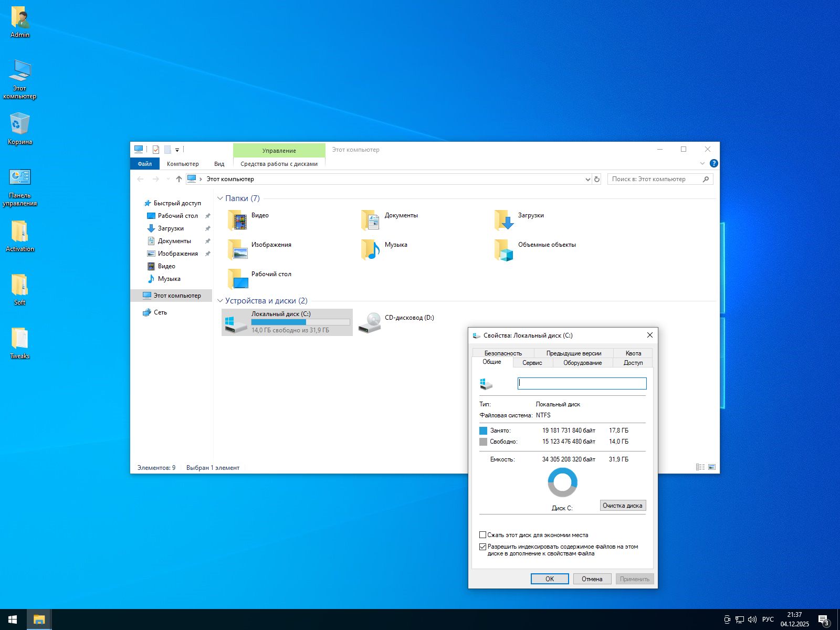Open File Explorer from the taskbar

(x=39, y=619)
